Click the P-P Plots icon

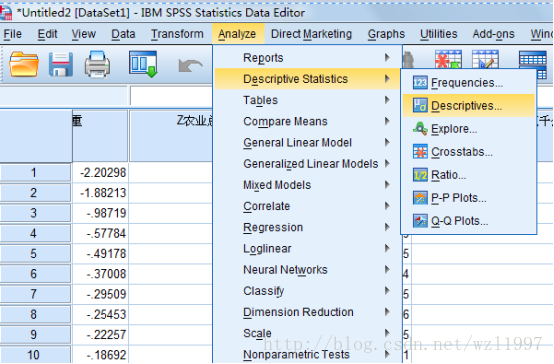pyautogui.click(x=420, y=198)
